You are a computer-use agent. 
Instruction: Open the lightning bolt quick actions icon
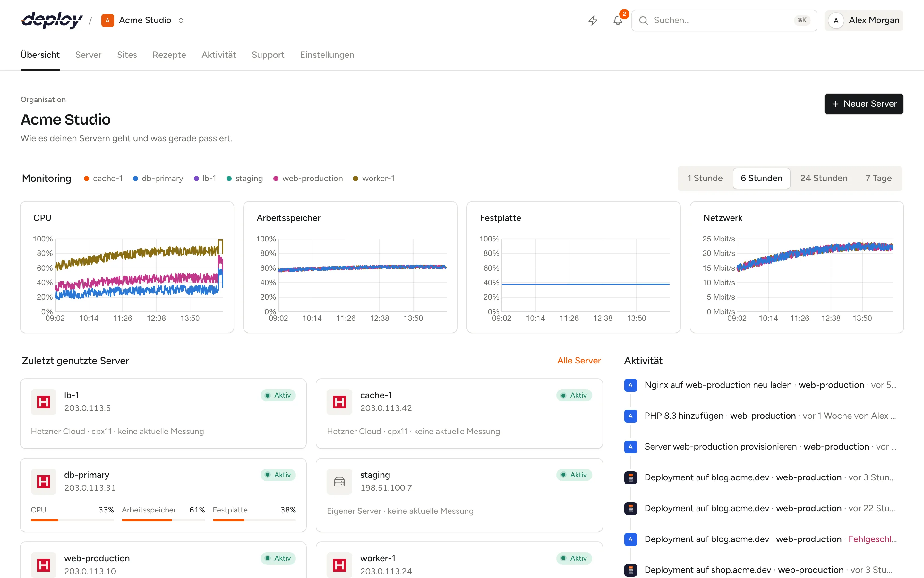click(593, 20)
